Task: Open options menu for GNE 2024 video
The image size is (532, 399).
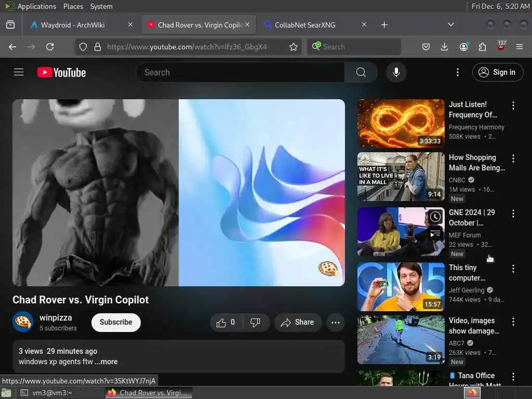Action: [513, 214]
